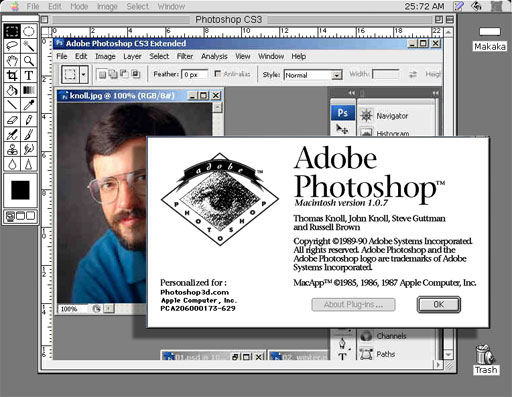Open the Style Normal dropdown
The height and width of the screenshot is (397, 512).
point(313,75)
